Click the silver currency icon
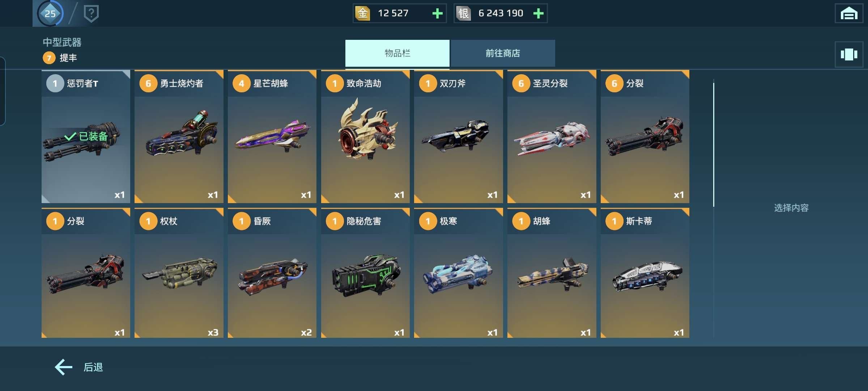 pos(463,13)
